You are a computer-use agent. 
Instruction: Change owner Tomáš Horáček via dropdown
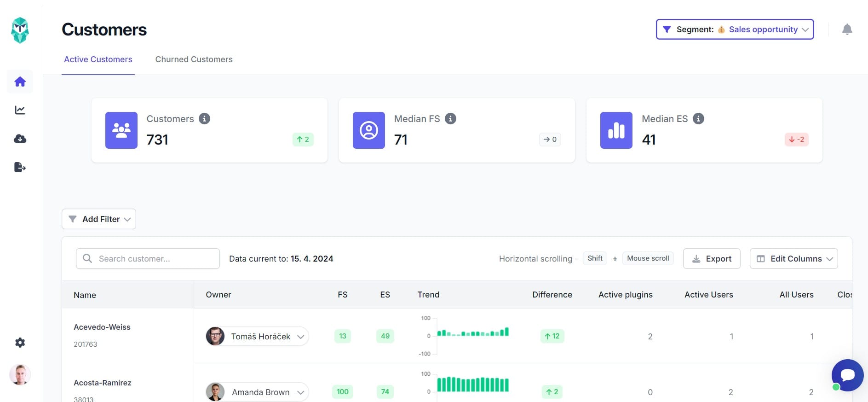tap(257, 336)
